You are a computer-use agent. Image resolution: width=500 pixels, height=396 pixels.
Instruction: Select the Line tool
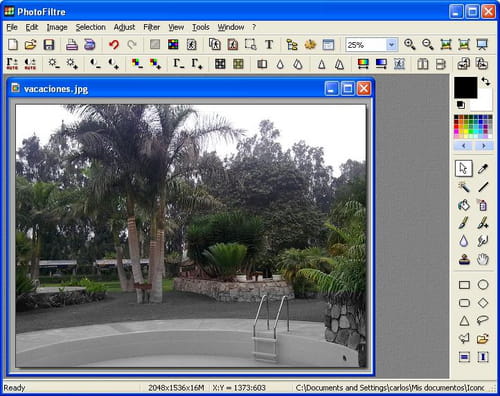tap(483, 187)
